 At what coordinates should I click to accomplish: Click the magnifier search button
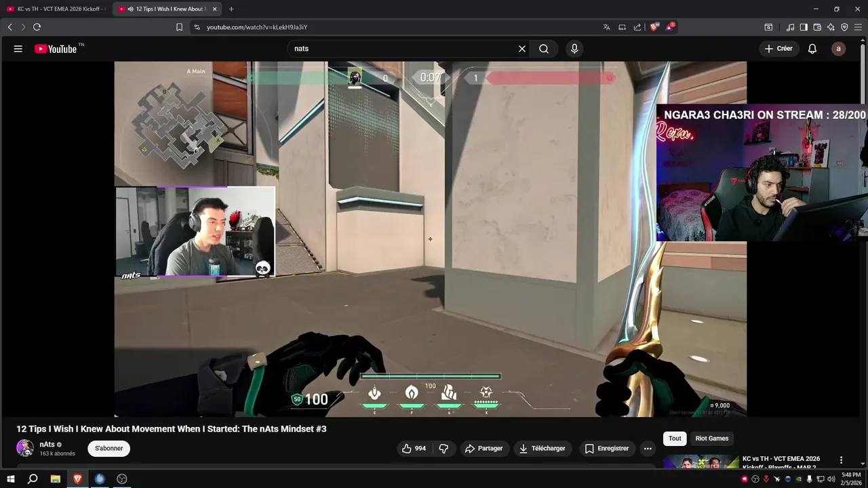[544, 49]
